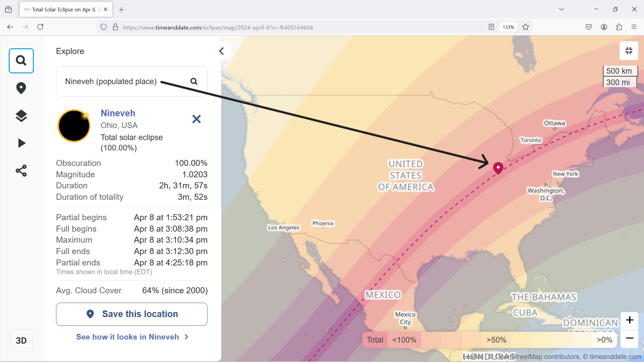Close the Total Solar Eclipse tab
This screenshot has width=644, height=362.
(x=106, y=9)
